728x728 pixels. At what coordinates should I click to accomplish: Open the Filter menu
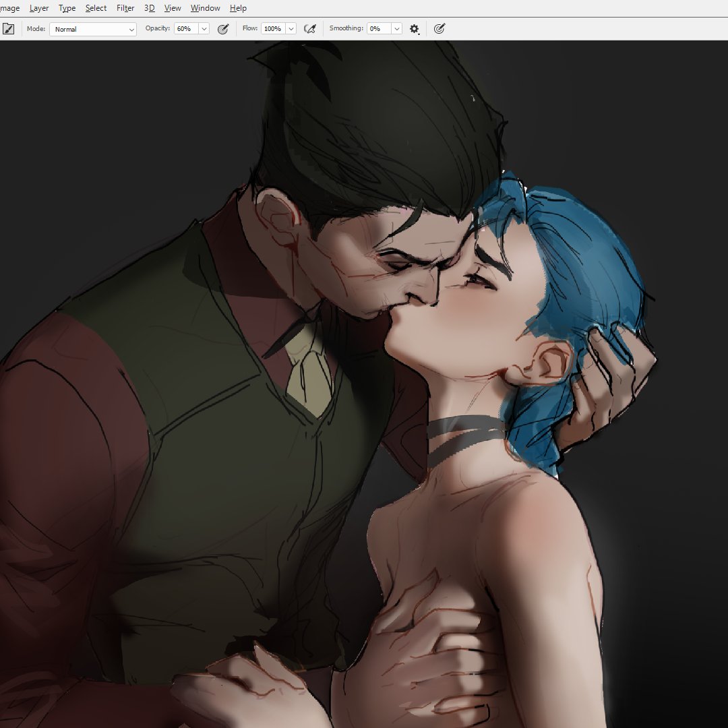click(x=125, y=8)
